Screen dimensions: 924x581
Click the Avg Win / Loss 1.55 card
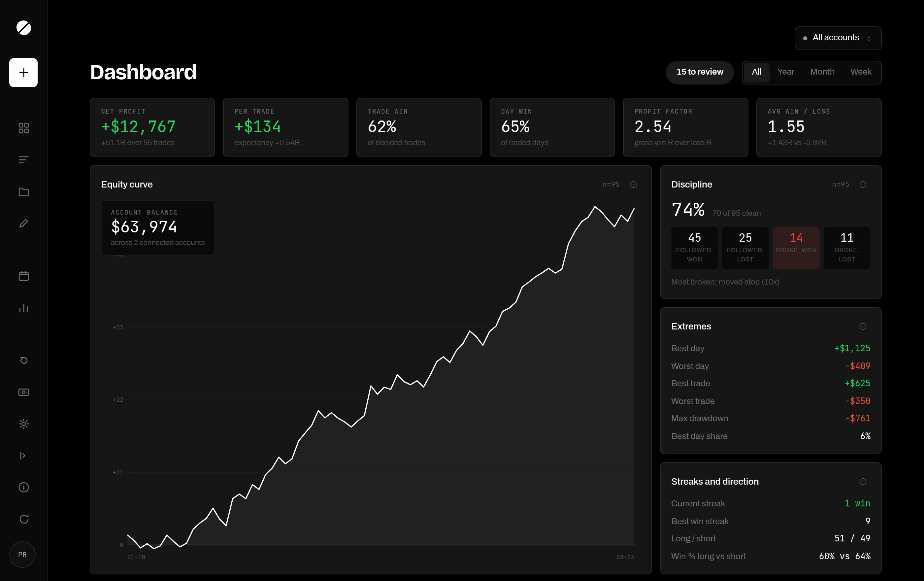(x=819, y=127)
